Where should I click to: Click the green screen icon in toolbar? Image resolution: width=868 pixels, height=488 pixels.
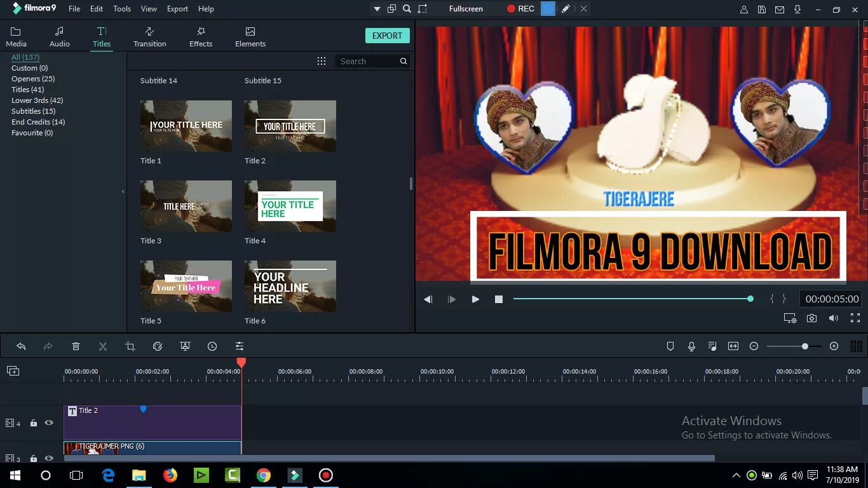[185, 346]
